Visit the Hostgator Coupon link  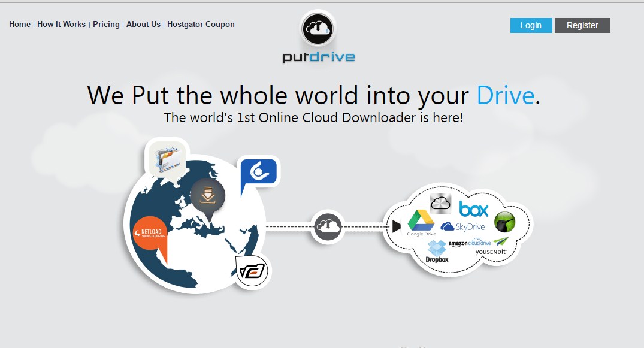click(201, 24)
